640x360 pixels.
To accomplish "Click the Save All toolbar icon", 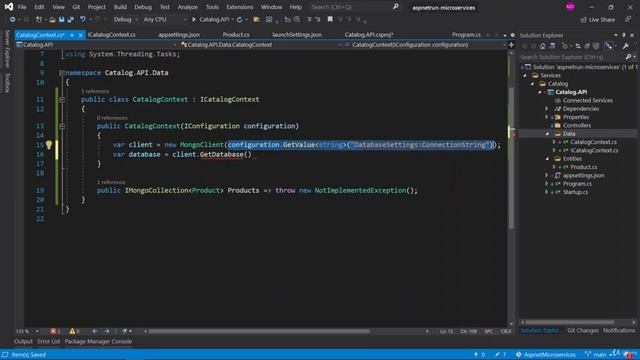I will 71,20.
